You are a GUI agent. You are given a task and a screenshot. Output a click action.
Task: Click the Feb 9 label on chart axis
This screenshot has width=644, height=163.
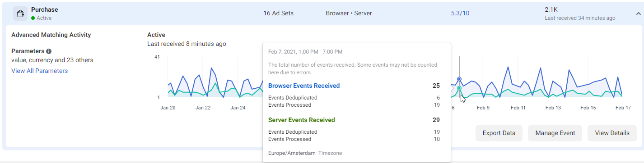click(483, 108)
